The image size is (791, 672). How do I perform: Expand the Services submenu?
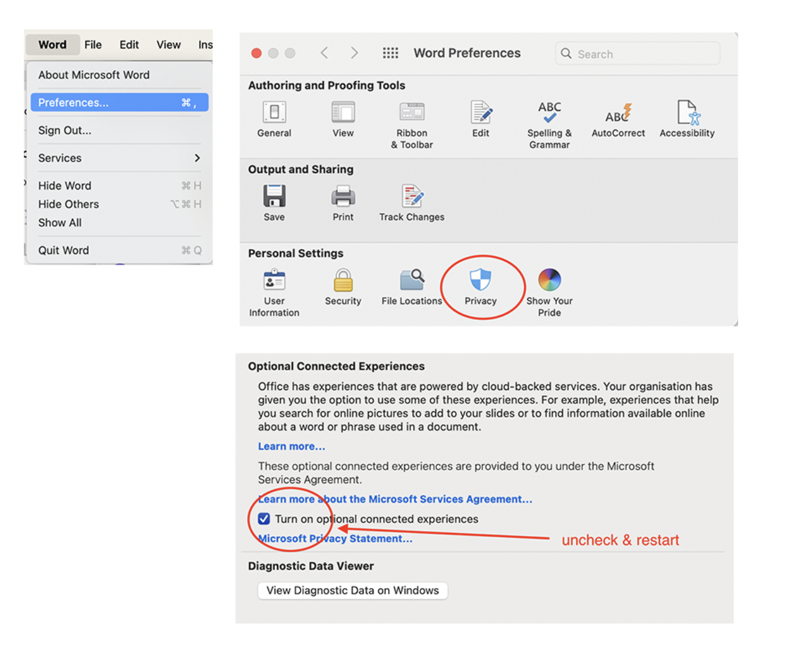119,158
